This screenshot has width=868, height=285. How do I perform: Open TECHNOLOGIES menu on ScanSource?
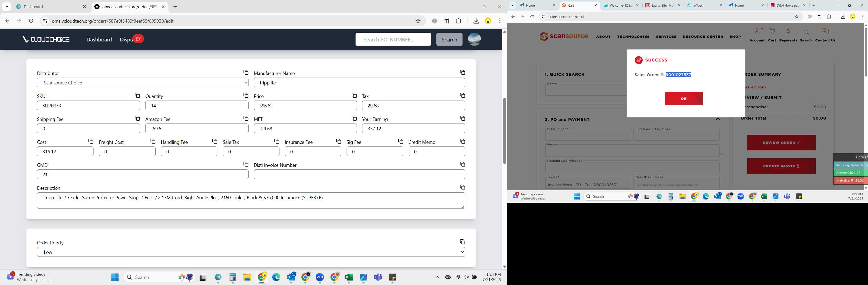pyautogui.click(x=633, y=36)
